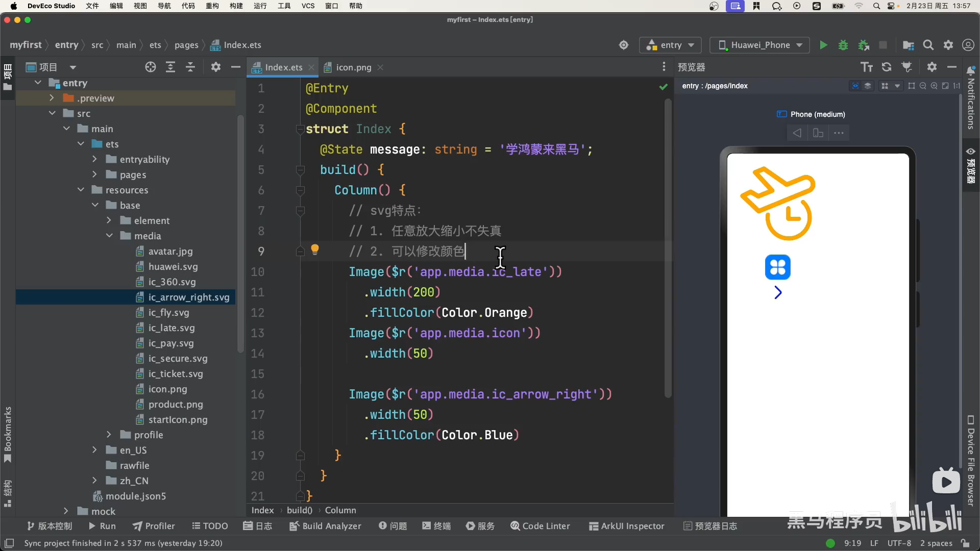The image size is (980, 551).
Task: Rotate the preview device orientation
Action: point(818,133)
